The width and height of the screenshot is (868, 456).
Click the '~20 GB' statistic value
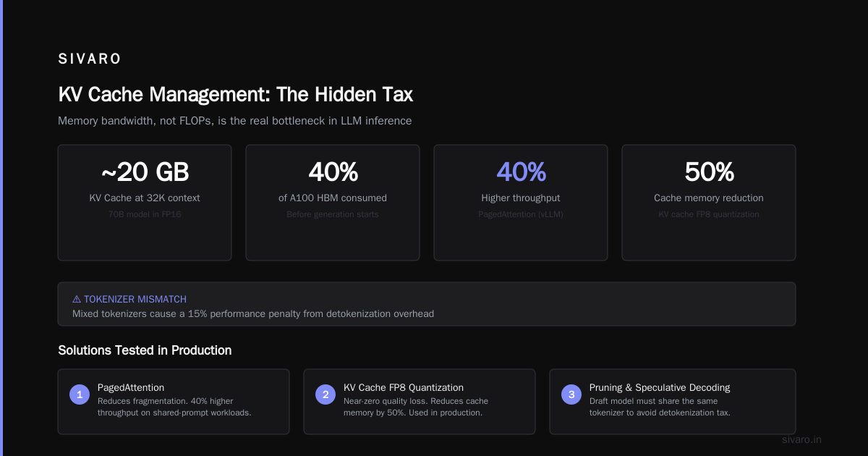[145, 172]
